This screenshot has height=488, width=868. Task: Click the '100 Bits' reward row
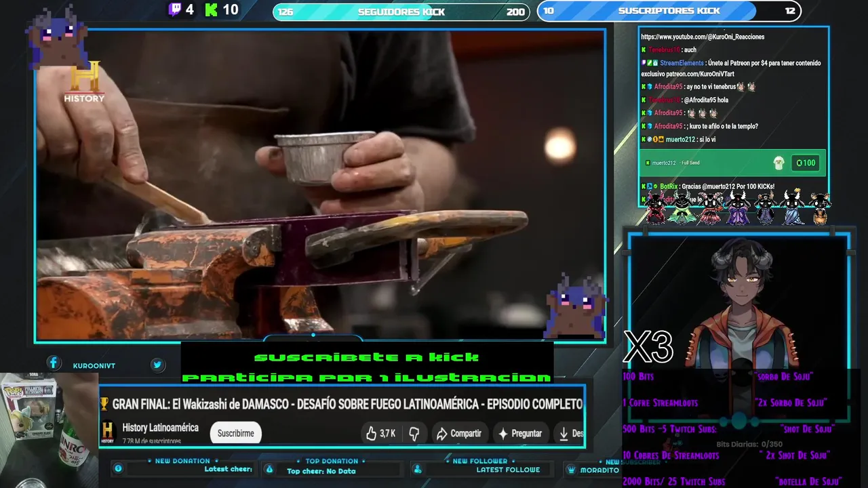(x=717, y=376)
